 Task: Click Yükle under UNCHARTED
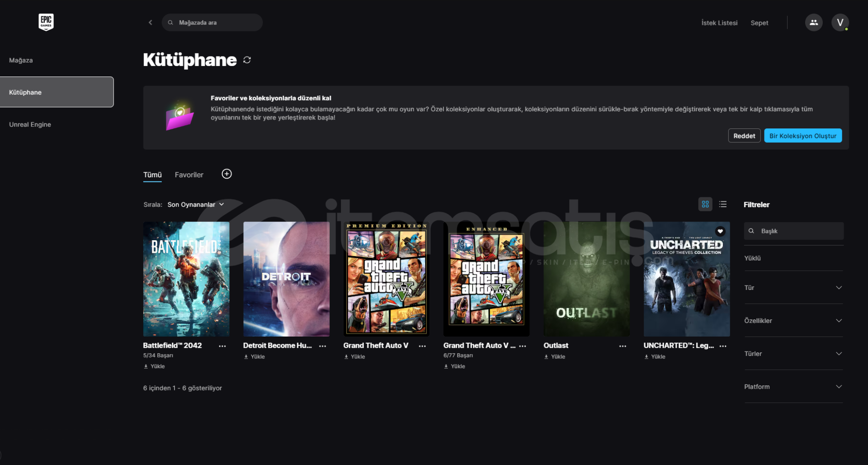[x=655, y=357]
